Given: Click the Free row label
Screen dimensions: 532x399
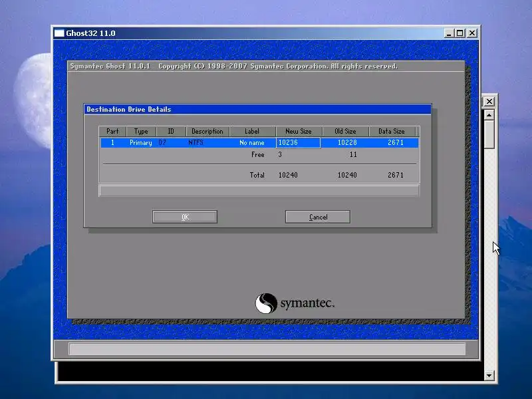Looking at the screenshot, I should (257, 154).
